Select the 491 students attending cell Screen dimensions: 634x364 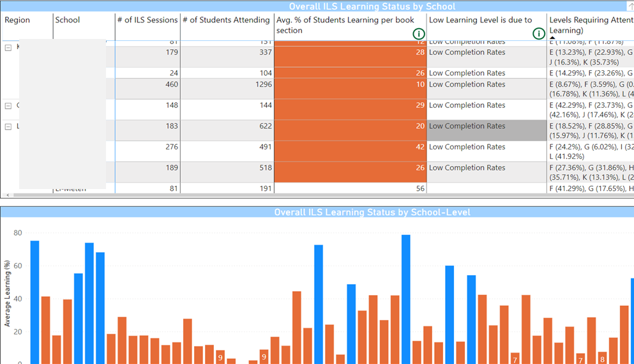(x=227, y=152)
